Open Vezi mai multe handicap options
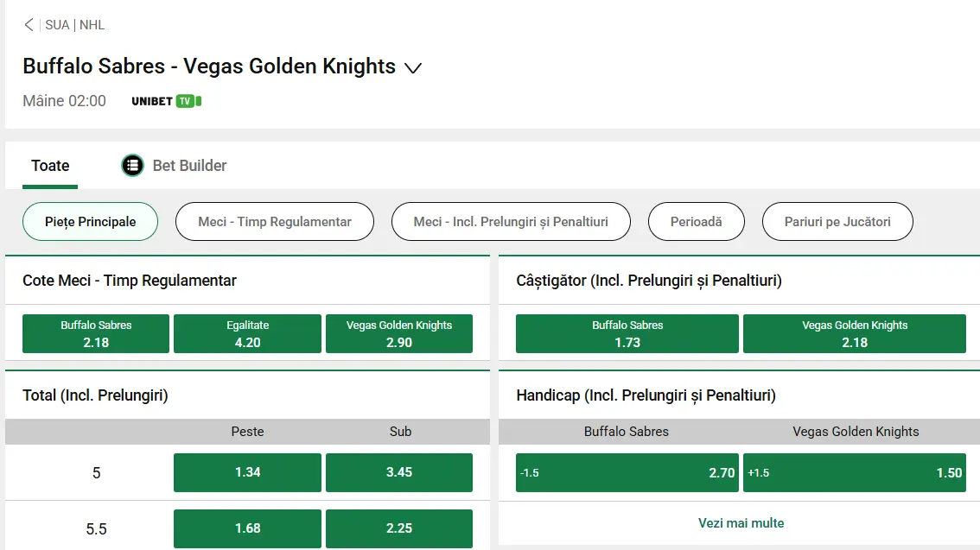980x550 pixels. click(x=739, y=522)
